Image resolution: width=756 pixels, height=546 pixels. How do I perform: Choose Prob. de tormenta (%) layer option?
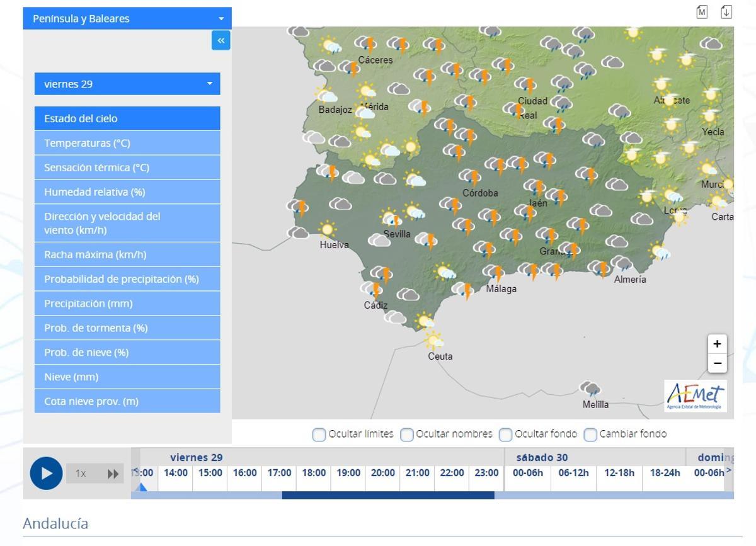point(126,327)
